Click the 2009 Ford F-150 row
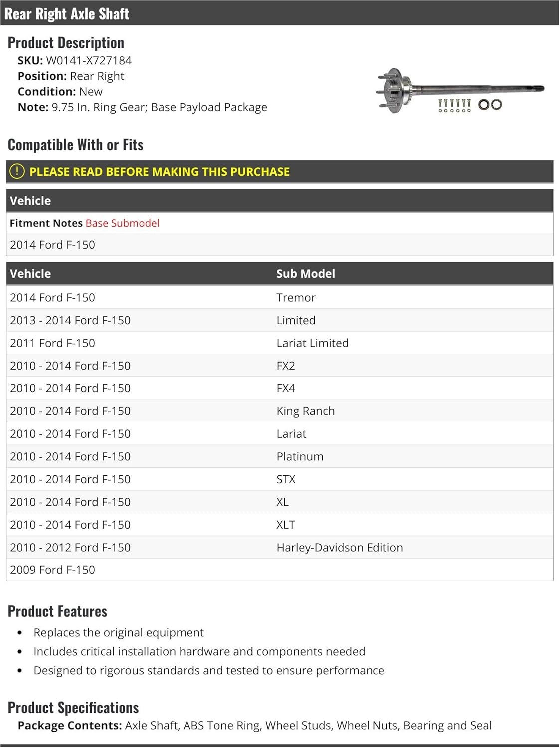Screen dimensions: 560x748 [280, 570]
